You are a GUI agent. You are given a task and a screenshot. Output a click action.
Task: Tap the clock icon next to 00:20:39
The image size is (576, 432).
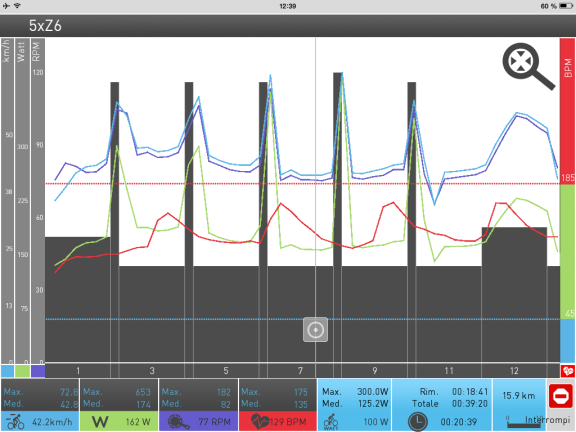click(418, 422)
